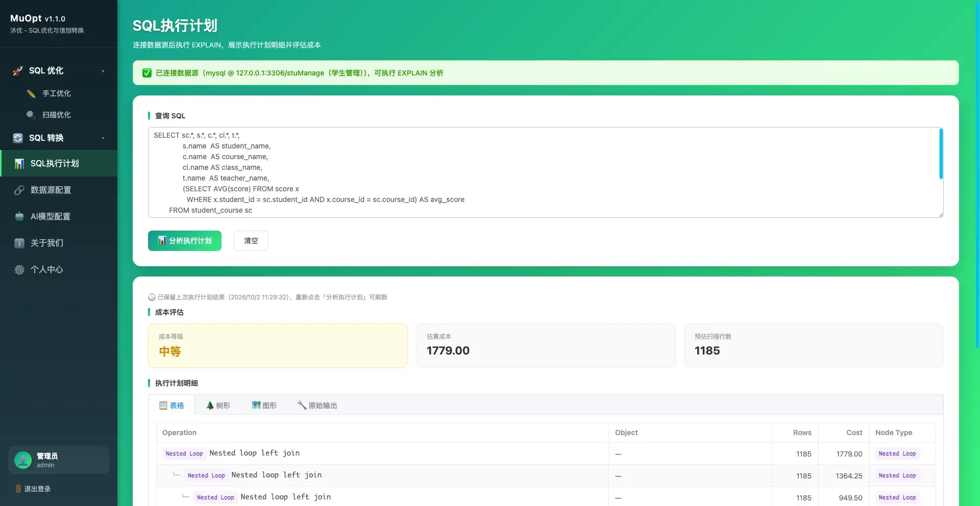Click the gear icon for 个人中心

tap(19, 270)
